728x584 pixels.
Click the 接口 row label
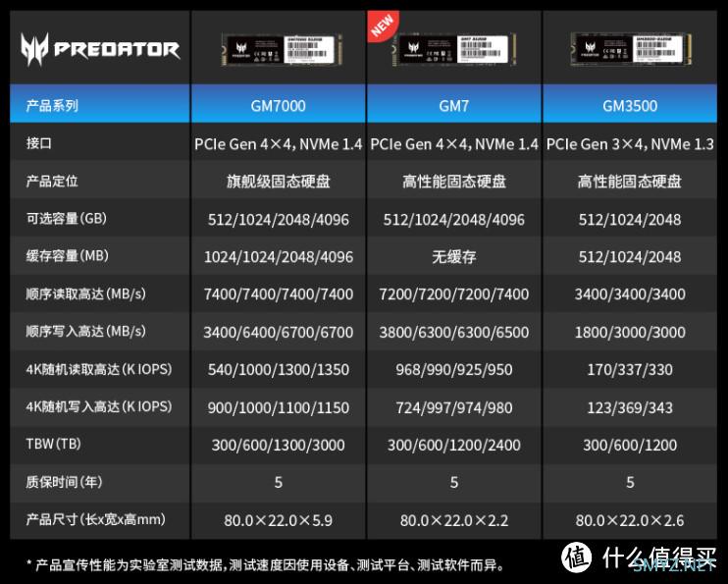(x=39, y=143)
